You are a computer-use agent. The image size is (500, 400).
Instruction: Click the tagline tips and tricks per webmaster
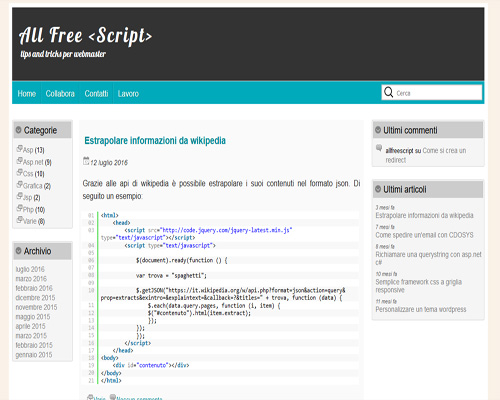click(x=63, y=54)
